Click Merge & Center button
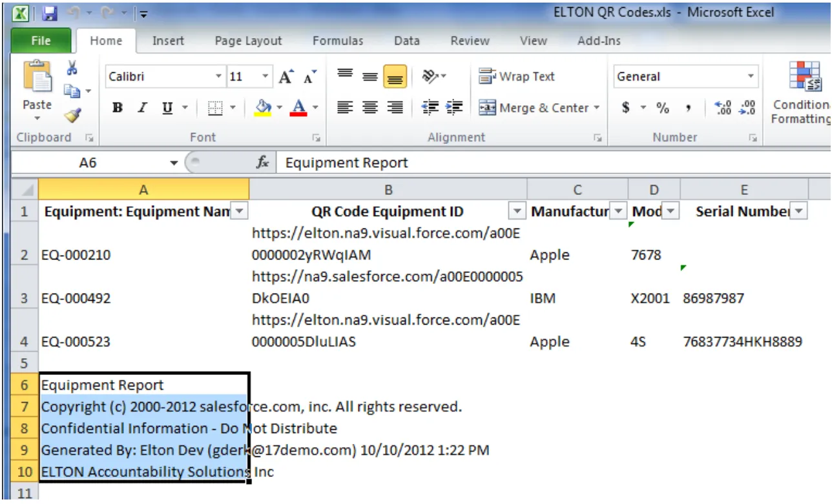The height and width of the screenshot is (504, 832). tap(534, 108)
